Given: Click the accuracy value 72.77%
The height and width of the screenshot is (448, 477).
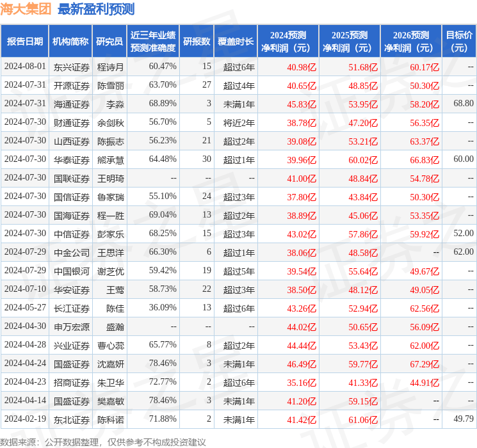Looking at the screenshot, I should (163, 381).
